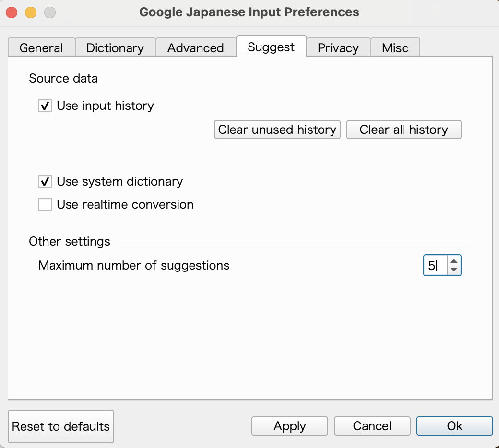Switch to the General tab
The image size is (499, 448).
[x=41, y=48]
